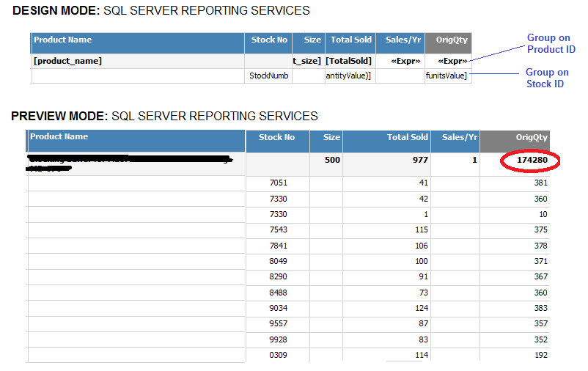Select Product Name header in design table
This screenshot has height=371, width=588.
pyautogui.click(x=138, y=43)
